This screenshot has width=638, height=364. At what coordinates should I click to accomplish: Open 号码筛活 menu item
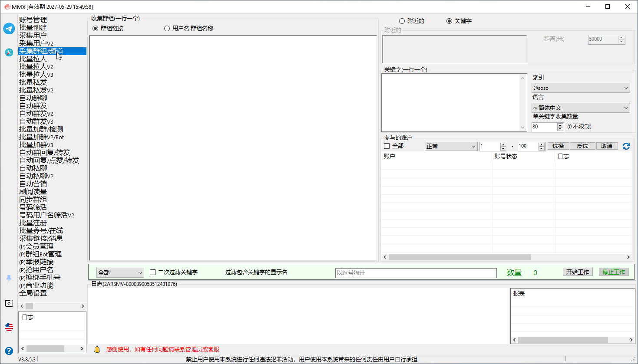tap(33, 207)
